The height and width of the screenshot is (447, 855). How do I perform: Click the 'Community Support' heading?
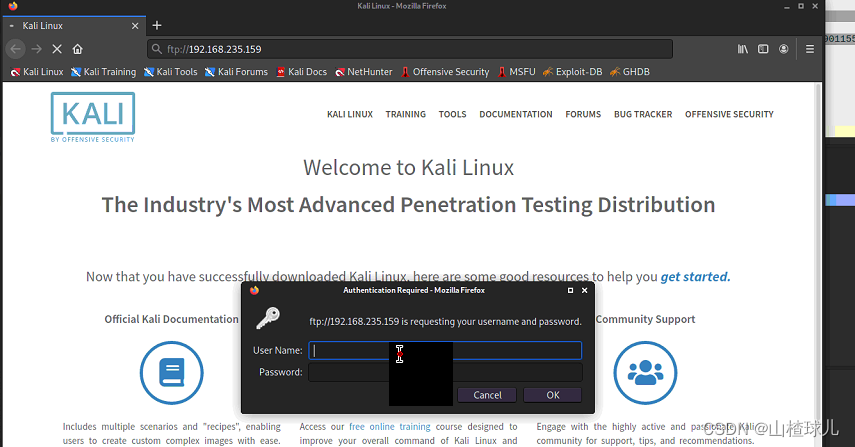point(645,319)
